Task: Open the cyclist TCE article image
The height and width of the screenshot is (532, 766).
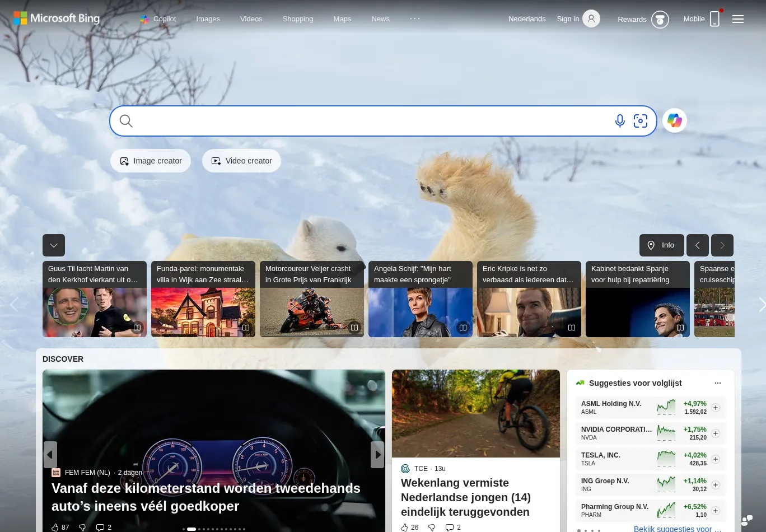Action: [x=476, y=413]
